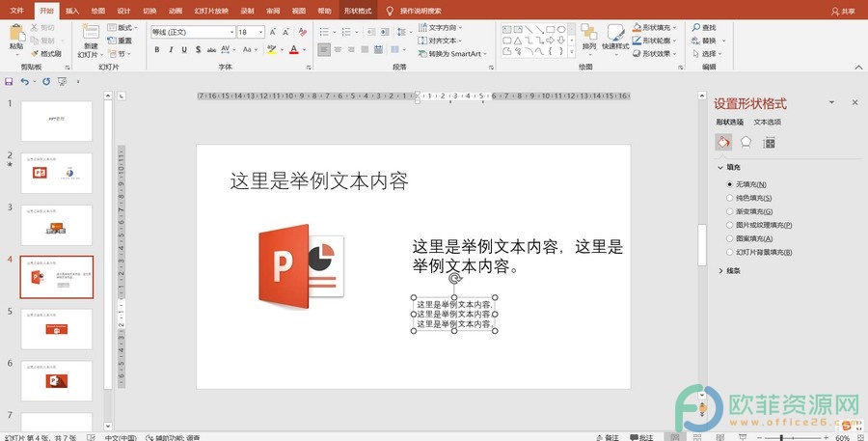Toggle Bold formatting
Viewport: 868px width, 441px height.
(x=157, y=50)
